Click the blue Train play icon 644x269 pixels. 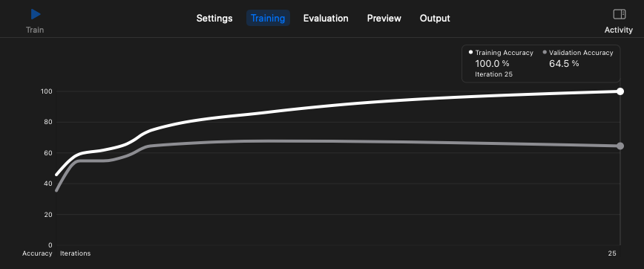click(x=36, y=14)
